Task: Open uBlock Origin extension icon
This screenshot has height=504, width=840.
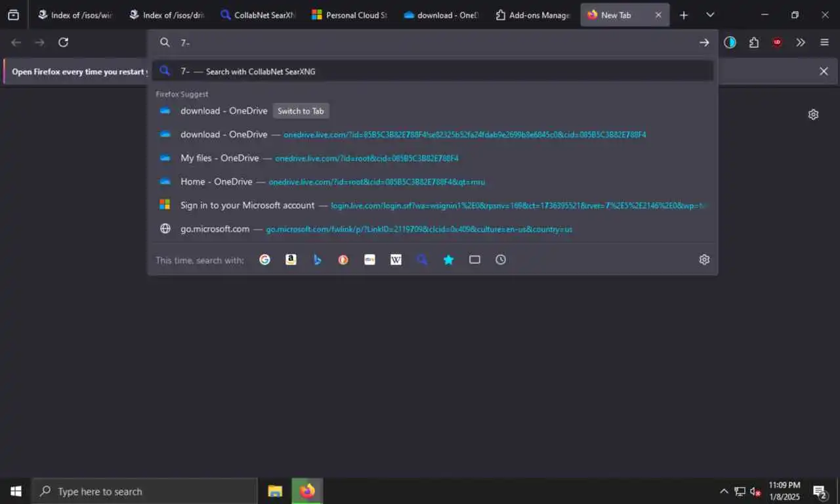Action: point(777,43)
